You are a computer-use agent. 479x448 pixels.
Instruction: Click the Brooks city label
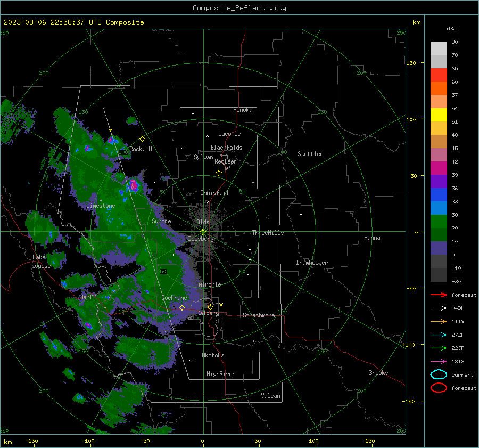point(378,373)
